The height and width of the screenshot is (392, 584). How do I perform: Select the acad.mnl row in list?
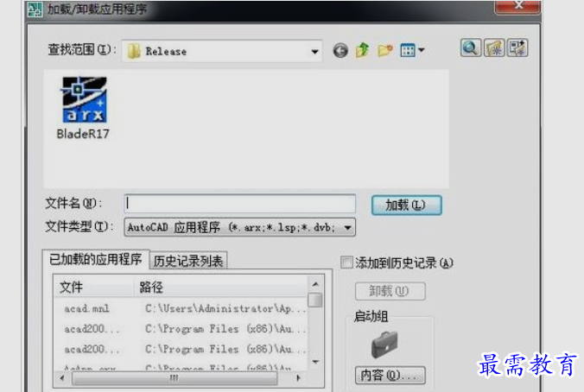(x=181, y=308)
